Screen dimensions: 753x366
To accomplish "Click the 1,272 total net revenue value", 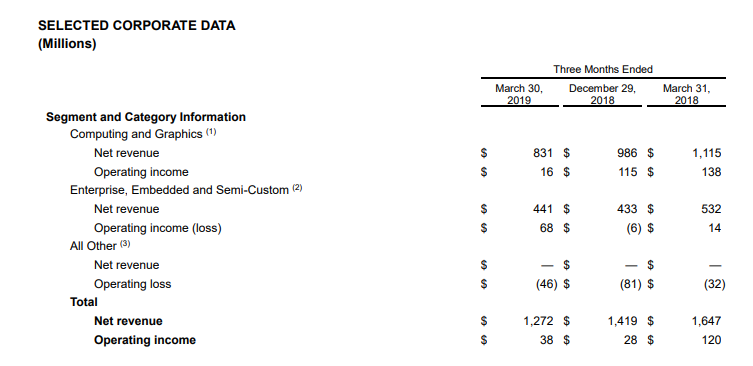I will [538, 321].
